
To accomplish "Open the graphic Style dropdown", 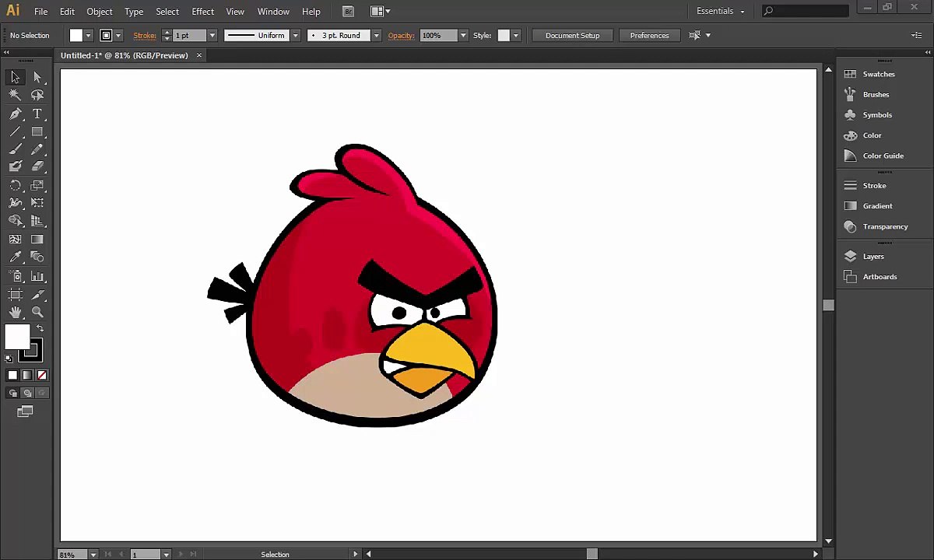I will (x=515, y=35).
